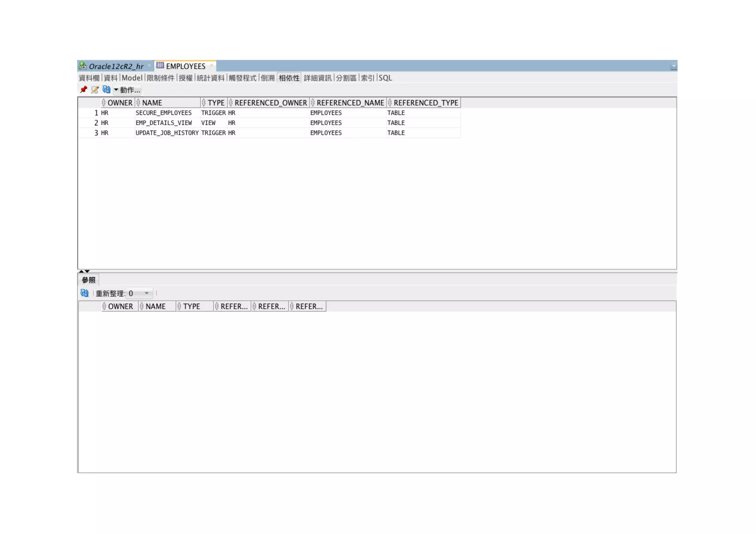This screenshot has height=534, width=756.
Task: Click EMPLOYEES cell in EMP_DETAILS_VIEW row
Action: coord(348,123)
